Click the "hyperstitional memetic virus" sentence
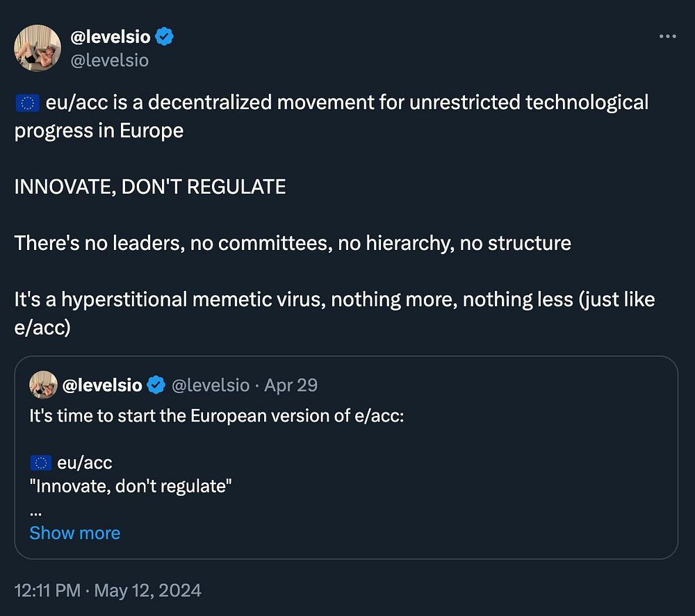695x616 pixels. pos(334,300)
